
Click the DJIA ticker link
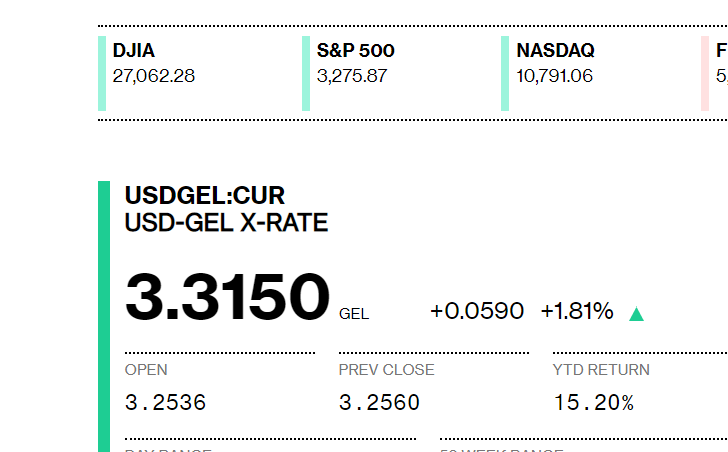[x=134, y=50]
